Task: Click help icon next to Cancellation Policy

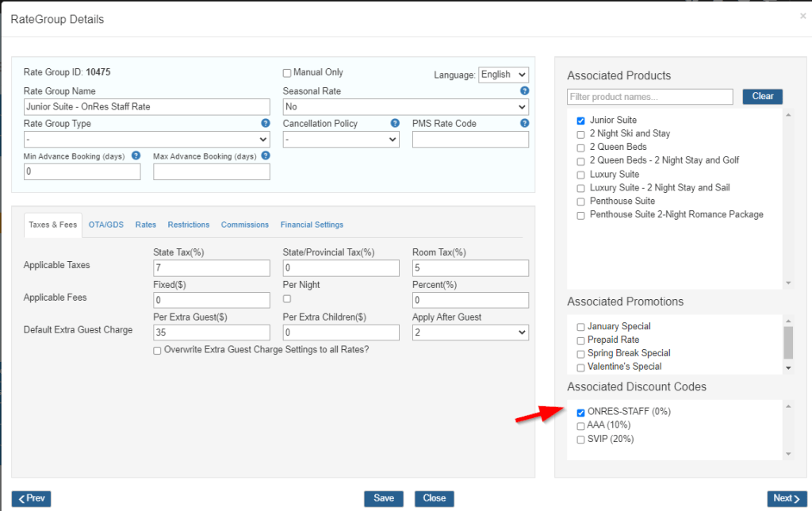Action: [395, 124]
